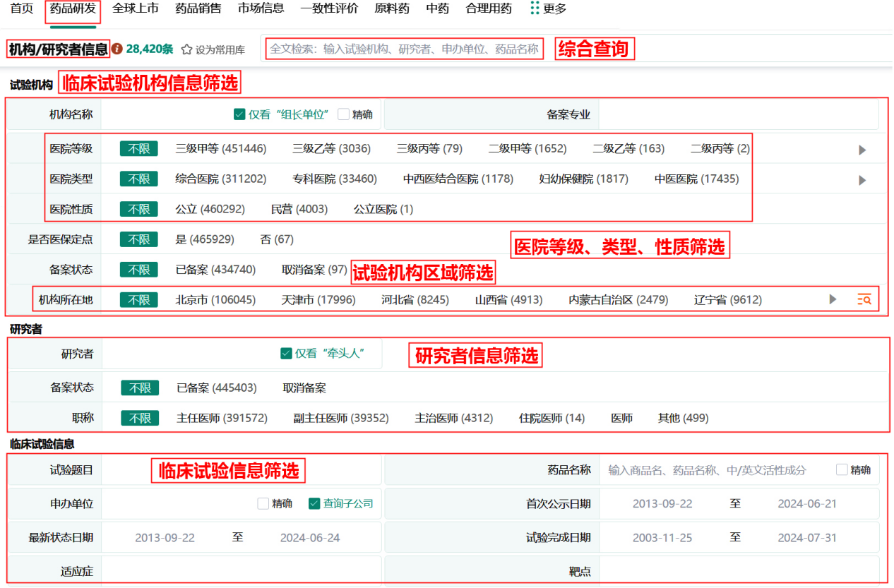
Task: Select 首次公示日期 start date 2013-09-22
Action: 662,504
